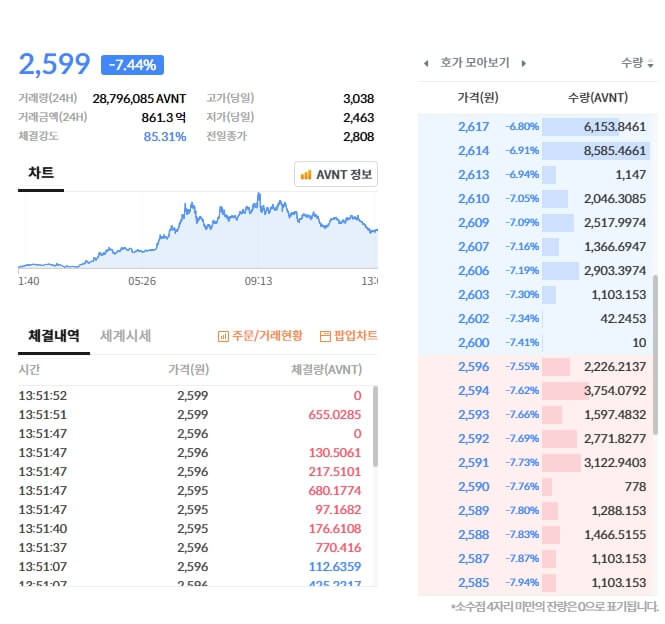Image resolution: width=665 pixels, height=624 pixels.
Task: Click the order book scrollbar
Action: (655, 355)
